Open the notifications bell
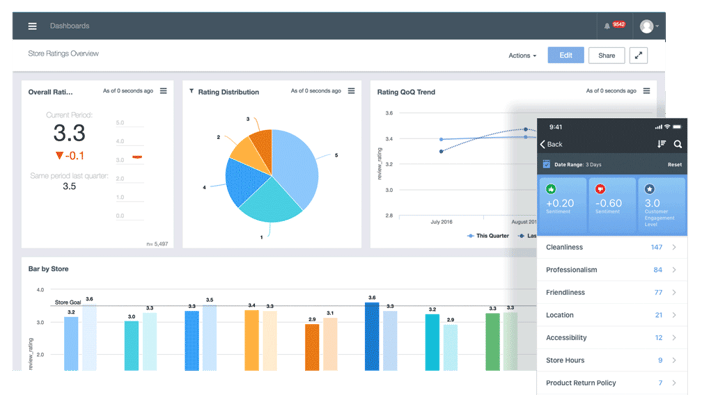The image size is (702, 395). (x=607, y=26)
